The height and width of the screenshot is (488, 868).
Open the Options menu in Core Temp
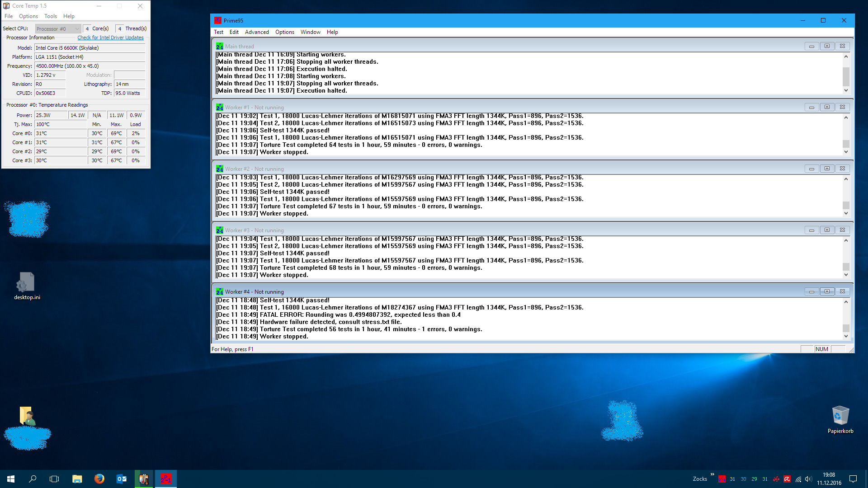[28, 16]
